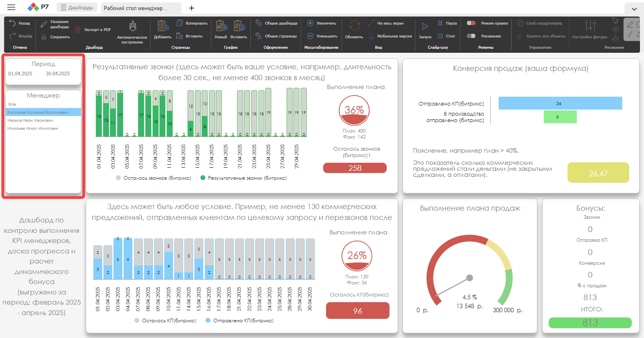The height and width of the screenshot is (338, 644).
Task: Add a new chart with Новый icon
Action: tap(221, 26)
